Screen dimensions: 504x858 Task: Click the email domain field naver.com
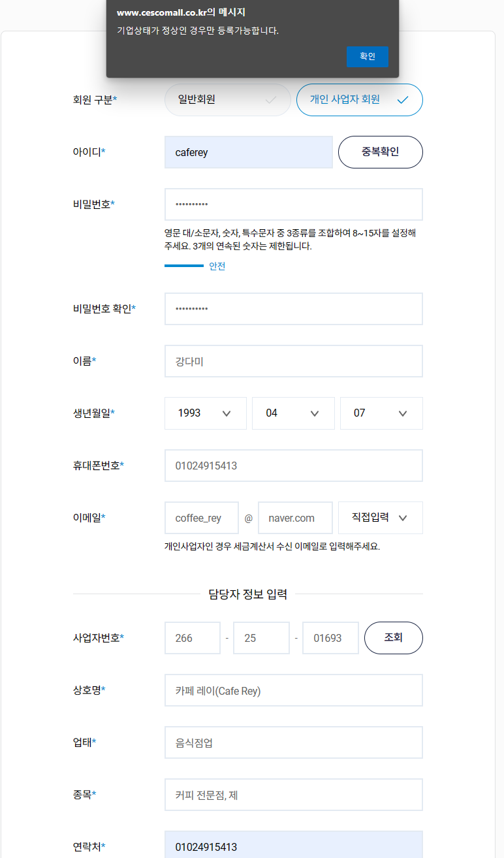(295, 518)
